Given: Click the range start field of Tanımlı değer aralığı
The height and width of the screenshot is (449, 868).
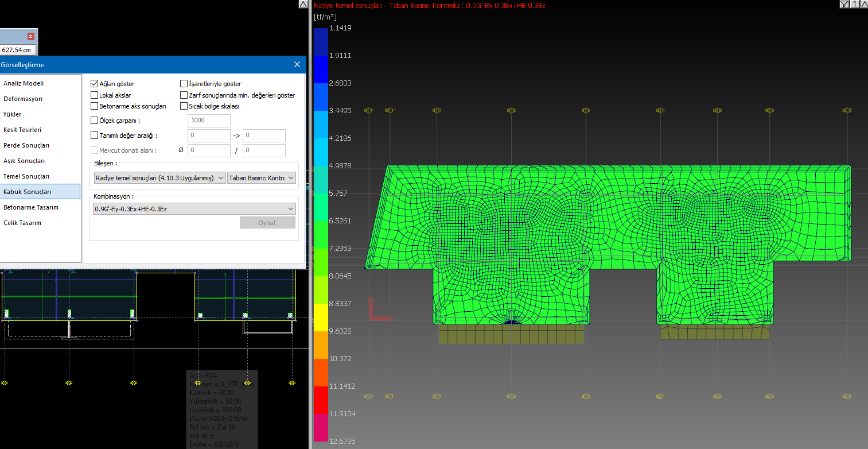Looking at the screenshot, I should pos(209,136).
